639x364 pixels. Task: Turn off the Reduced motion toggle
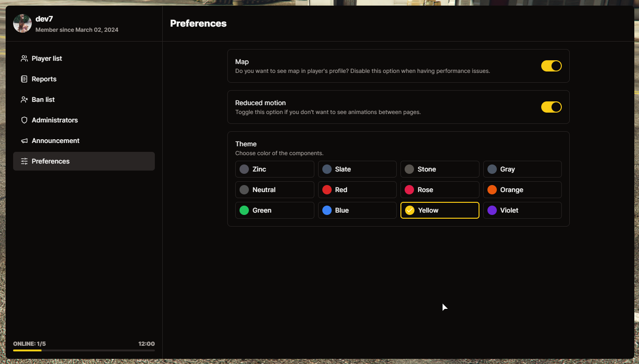point(551,107)
